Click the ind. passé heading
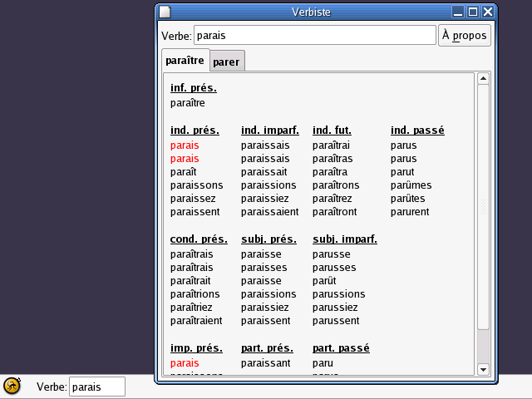Viewport: 532px width, 399px height. point(417,131)
